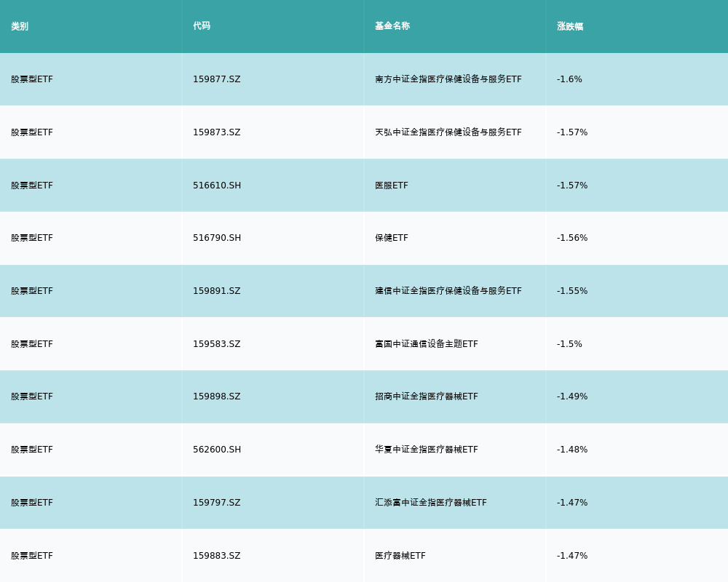Click 股票型ETF in the 562600.SH row
The width and height of the screenshot is (728, 582).
point(32,450)
